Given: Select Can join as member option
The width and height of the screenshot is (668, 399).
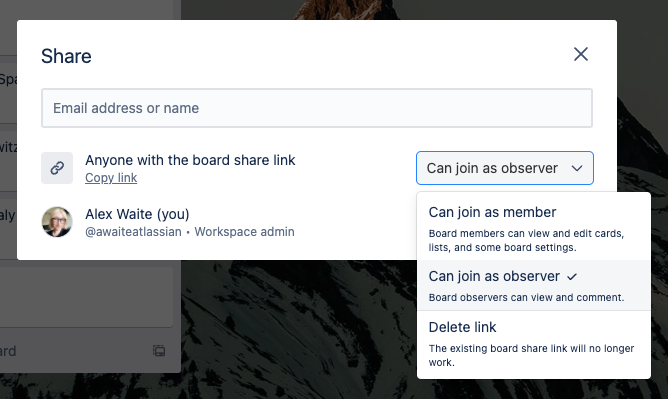Looking at the screenshot, I should tap(533, 227).
